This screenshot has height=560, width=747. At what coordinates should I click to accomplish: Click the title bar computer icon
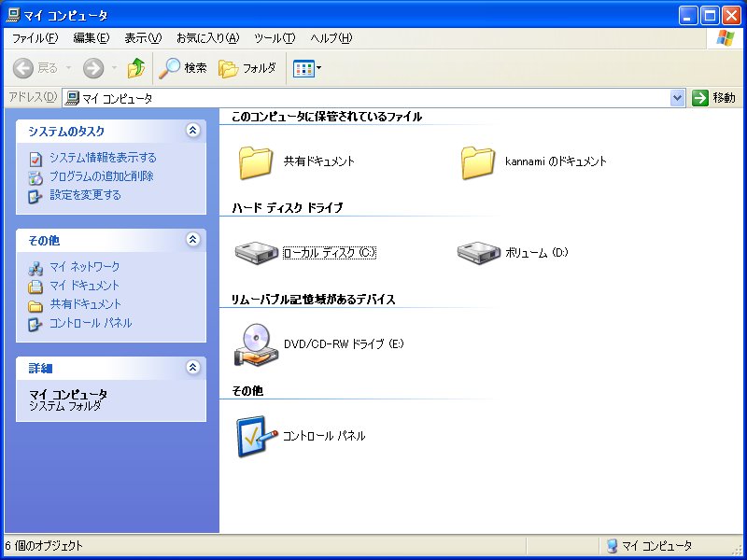point(13,15)
